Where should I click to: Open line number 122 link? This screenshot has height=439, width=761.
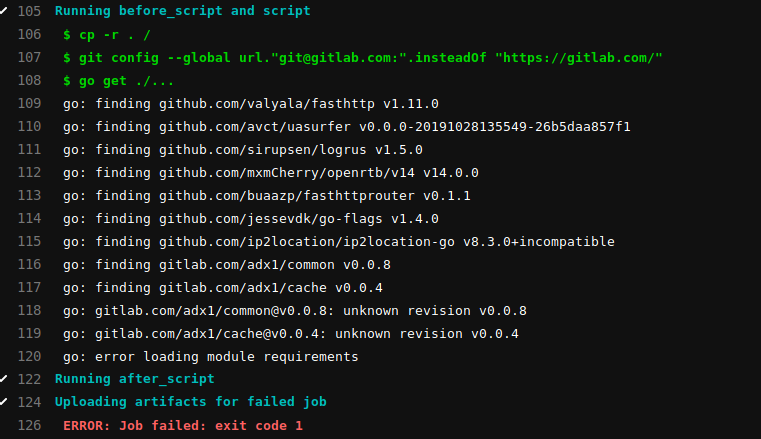click(29, 379)
